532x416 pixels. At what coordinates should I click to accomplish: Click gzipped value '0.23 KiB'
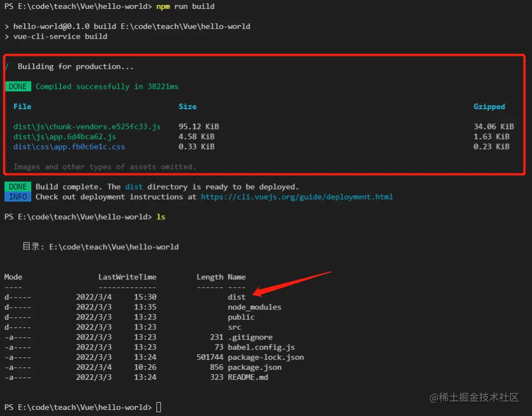(x=491, y=147)
